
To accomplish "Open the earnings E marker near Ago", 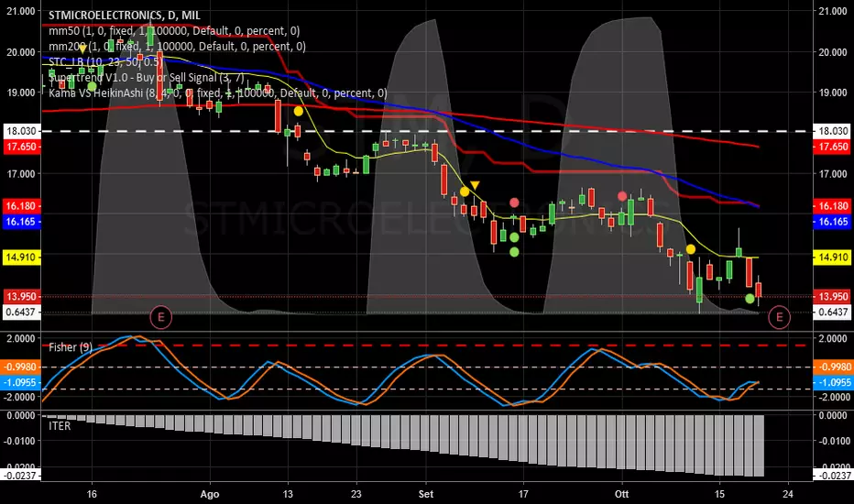I will tap(160, 317).
